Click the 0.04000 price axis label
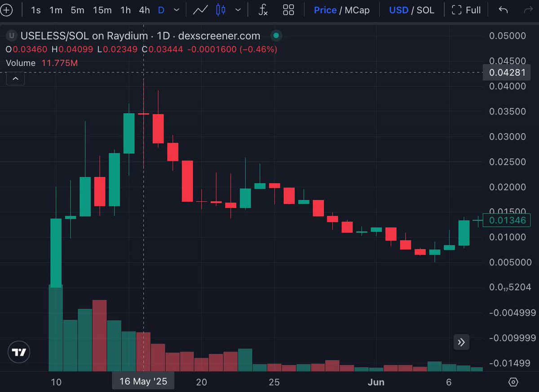This screenshot has height=392, width=539. pyautogui.click(x=507, y=86)
